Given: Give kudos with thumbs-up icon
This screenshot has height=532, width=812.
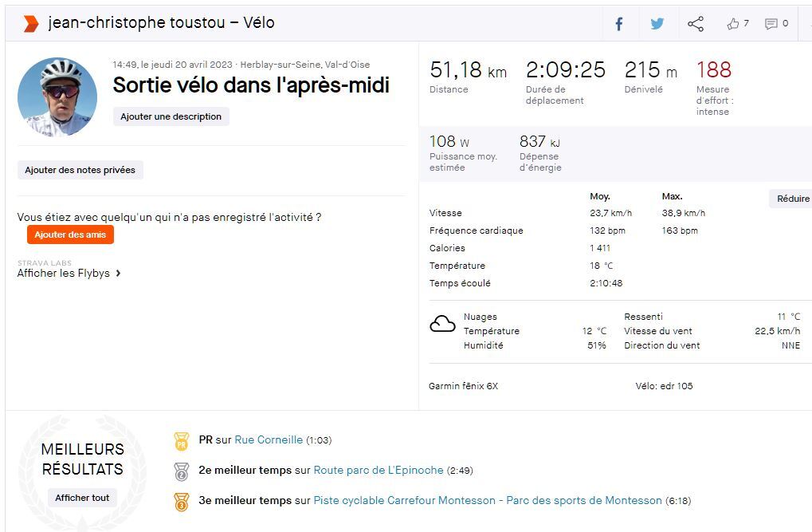Looking at the screenshot, I should pyautogui.click(x=733, y=24).
